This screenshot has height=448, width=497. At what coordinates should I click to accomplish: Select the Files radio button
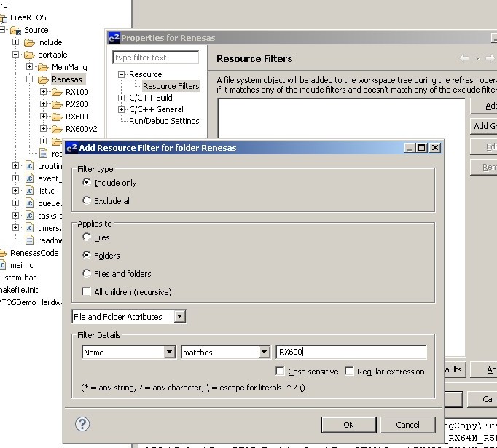[87, 237]
